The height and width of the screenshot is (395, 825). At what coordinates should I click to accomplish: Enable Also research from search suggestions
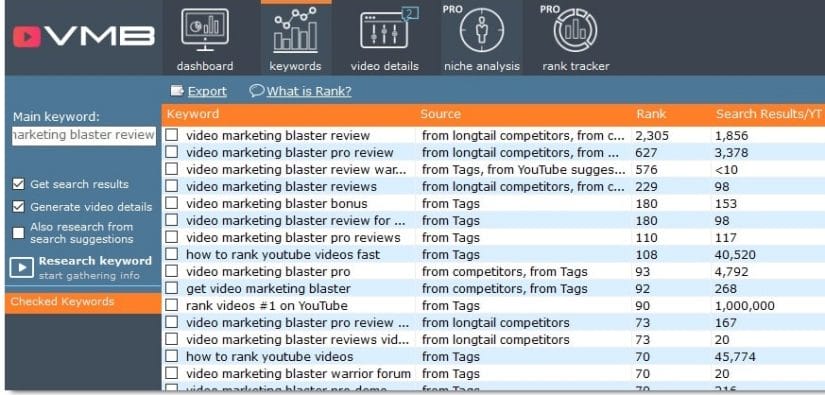pyautogui.click(x=18, y=232)
